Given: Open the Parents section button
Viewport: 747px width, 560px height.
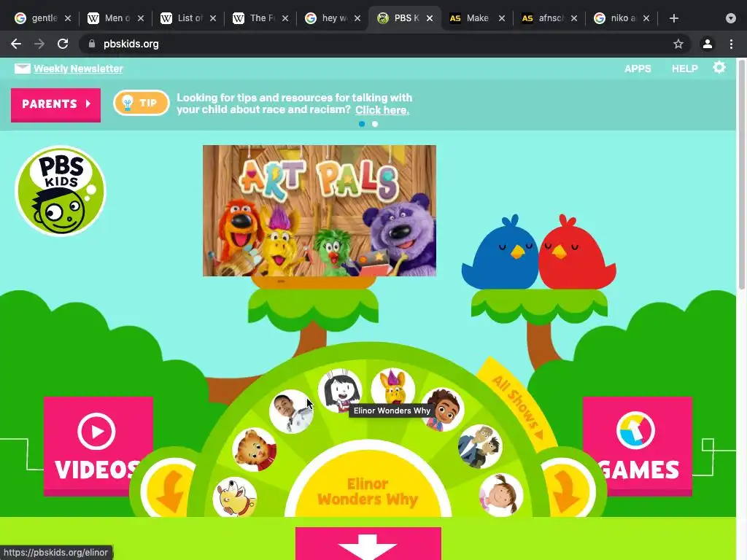Looking at the screenshot, I should pyautogui.click(x=55, y=105).
